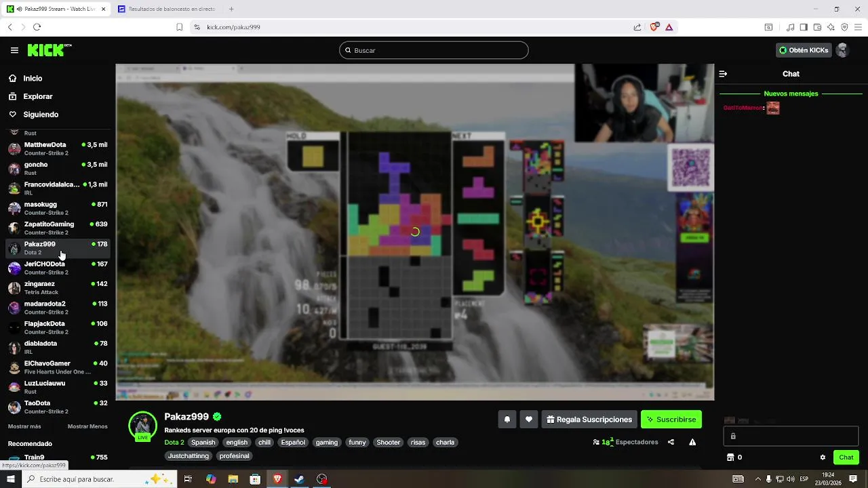Viewport: 868px width, 488px height.
Task: Open LuzLuciauwu Rust channel
Action: pyautogui.click(x=57, y=387)
